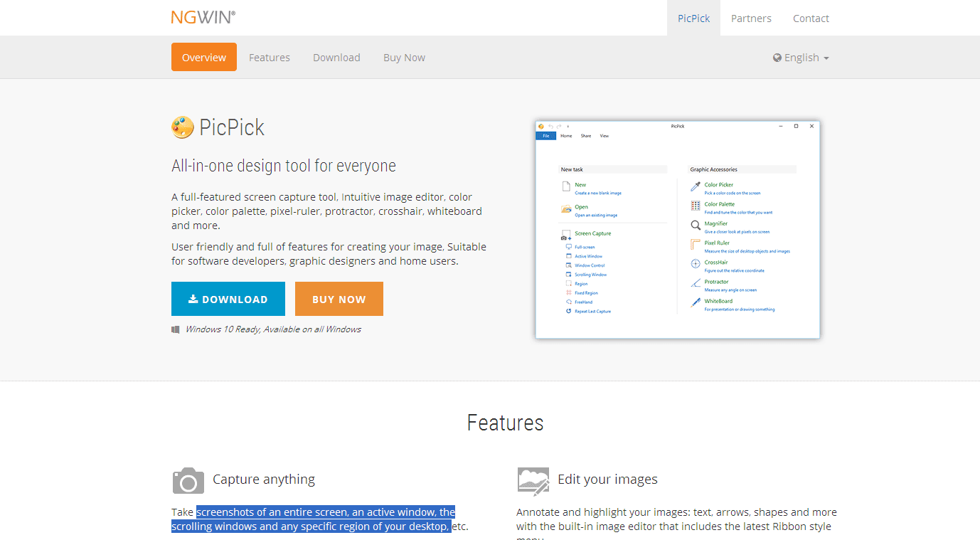980x540 pixels.
Task: Click the Pixel Ruler icon in PicPick window
Action: click(x=696, y=245)
